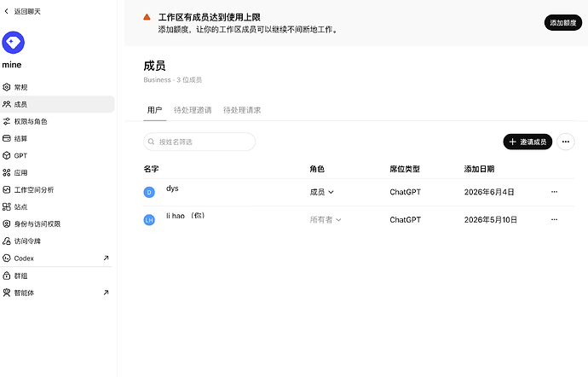Open the more options menu for dys row
Image resolution: width=588 pixels, height=377 pixels.
(x=554, y=192)
